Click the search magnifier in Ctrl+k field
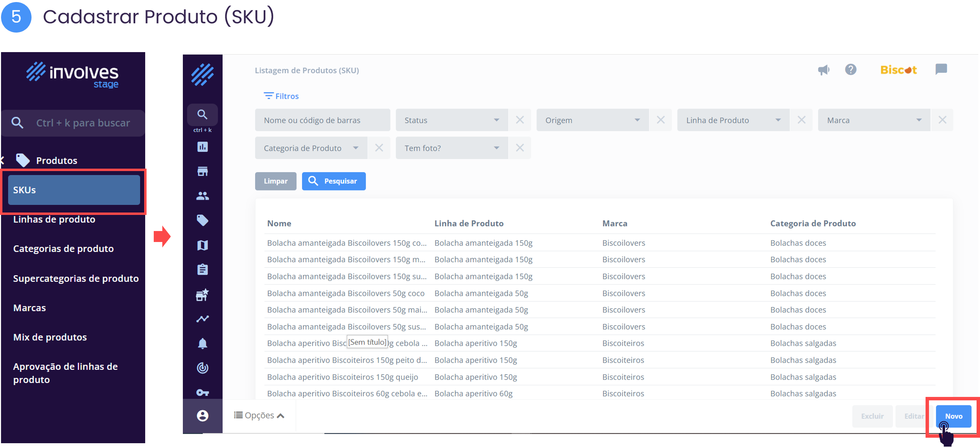 17,123
